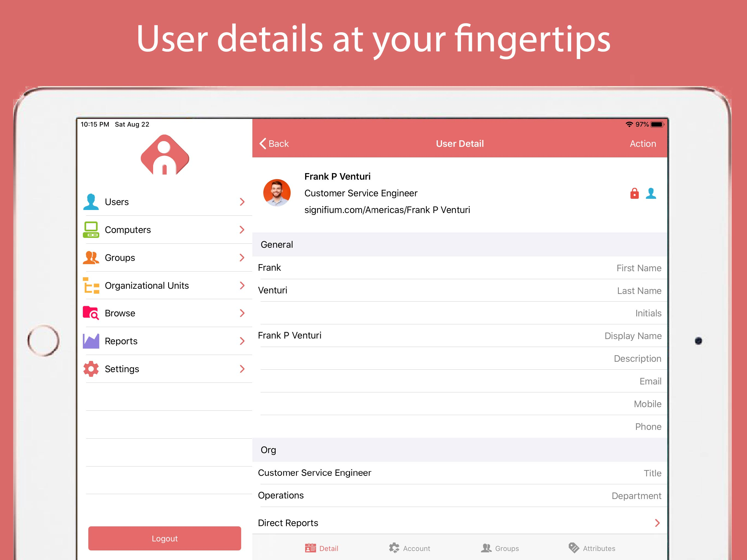Click the Wi-Fi status icon
The height and width of the screenshot is (560, 747).
pyautogui.click(x=629, y=124)
